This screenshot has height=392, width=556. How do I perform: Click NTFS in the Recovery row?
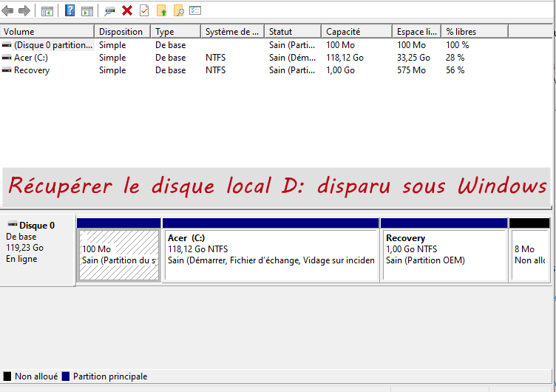[x=215, y=70]
